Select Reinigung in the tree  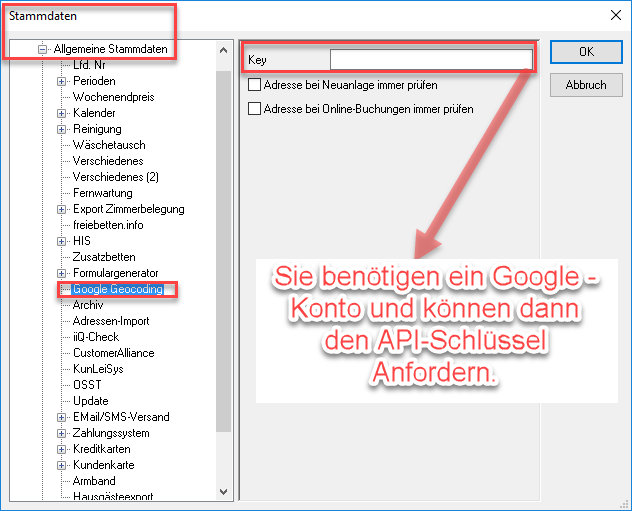click(x=97, y=129)
